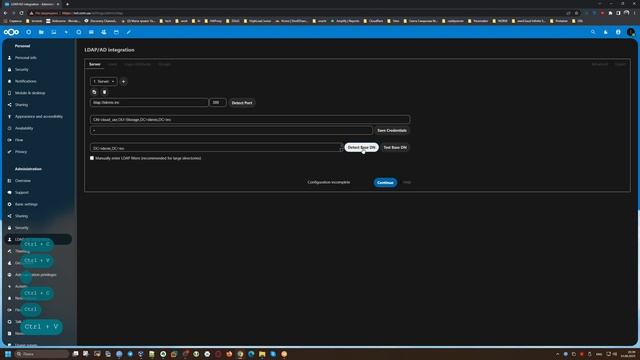Open the Notes pencil icon
Viewport: 640px width, 360px height.
(x=129, y=32)
